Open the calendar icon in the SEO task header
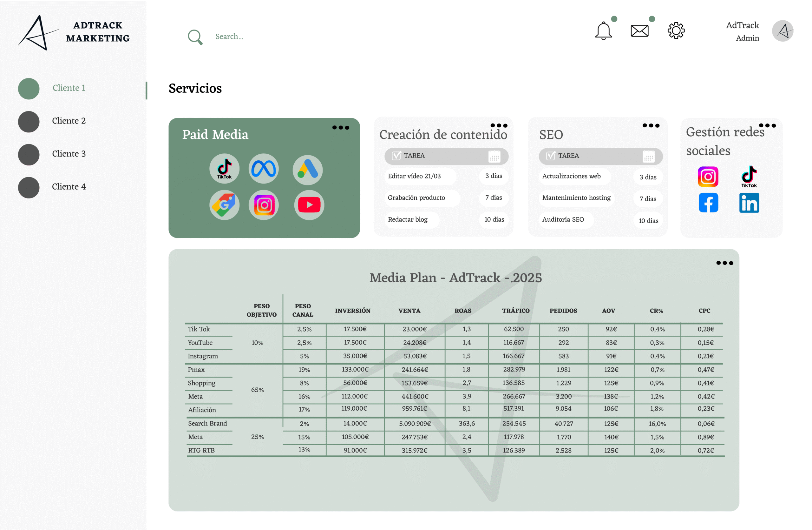This screenshot has width=812, height=530. point(648,157)
